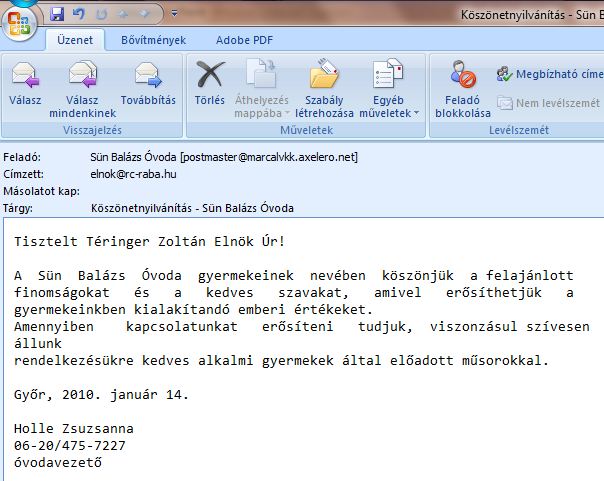
Task: Go to the previous item with the up arrow
Action: [x=123, y=14]
